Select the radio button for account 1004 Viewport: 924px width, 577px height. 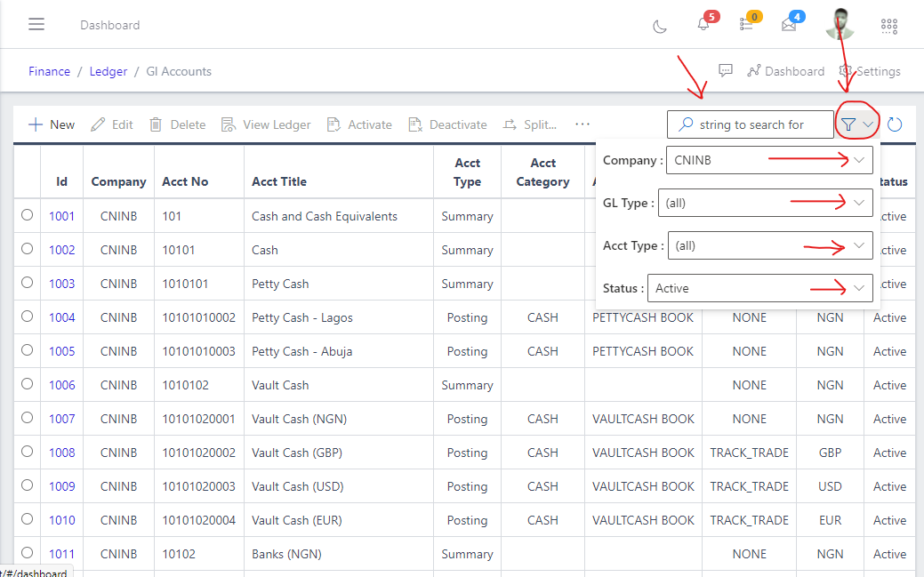[x=27, y=317]
